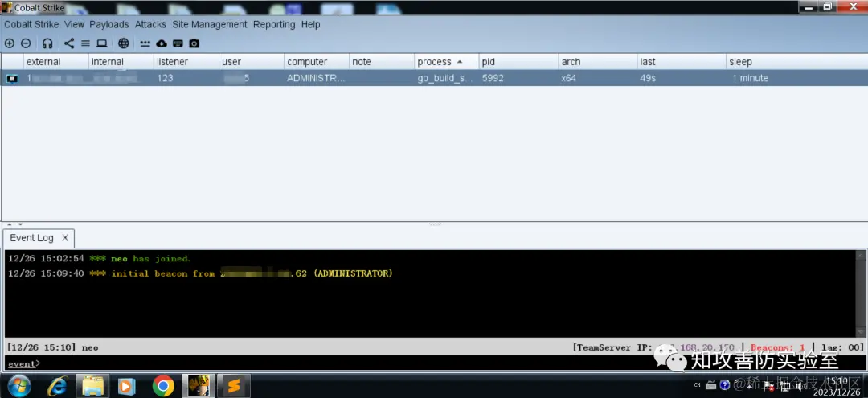Viewport: 868px width, 398px height.
Task: Click Cobalt Strike taskbar icon
Action: 199,386
